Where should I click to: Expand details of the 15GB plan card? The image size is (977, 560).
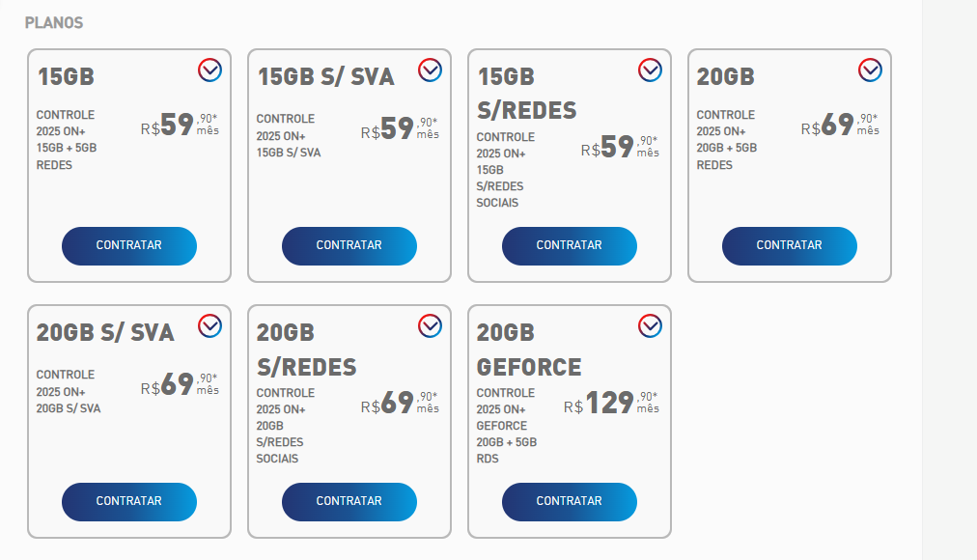pos(209,70)
